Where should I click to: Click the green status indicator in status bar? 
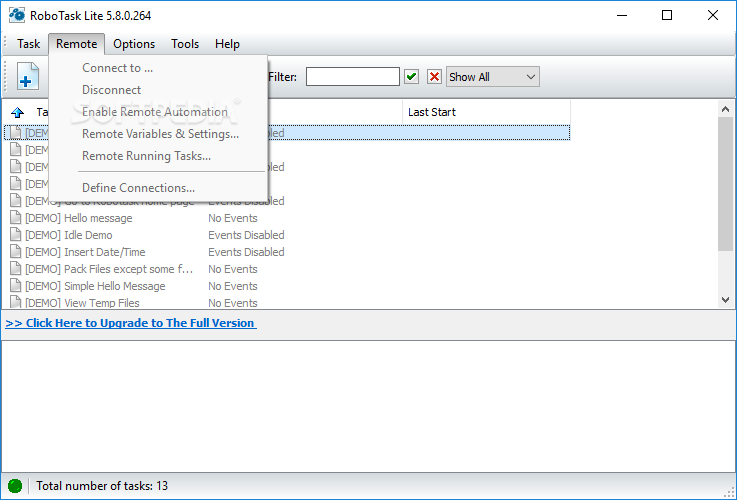15,485
